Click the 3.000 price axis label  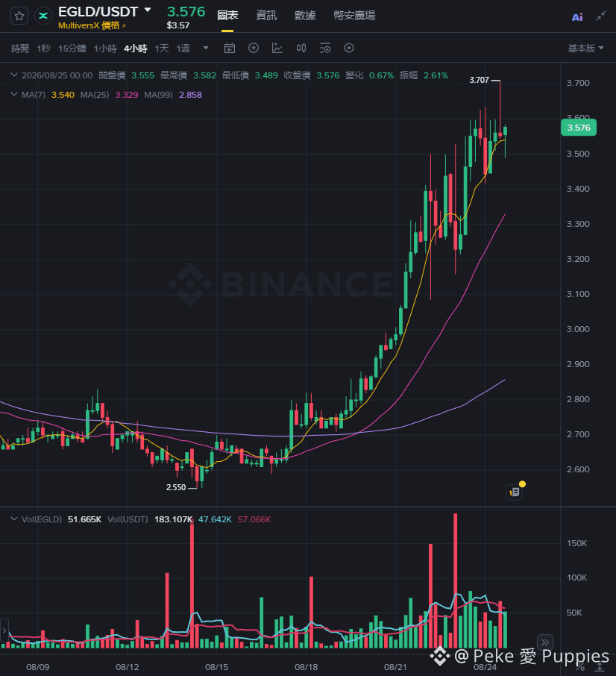pyautogui.click(x=578, y=329)
